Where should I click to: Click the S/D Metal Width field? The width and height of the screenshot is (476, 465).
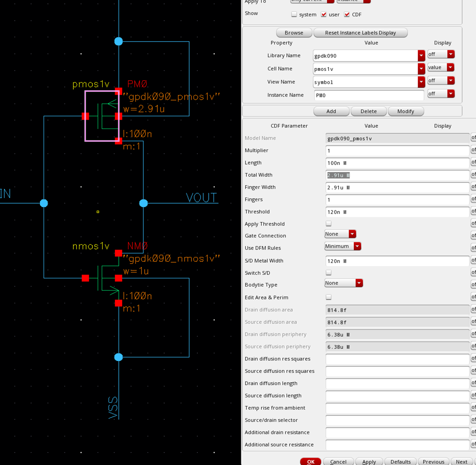click(397, 261)
